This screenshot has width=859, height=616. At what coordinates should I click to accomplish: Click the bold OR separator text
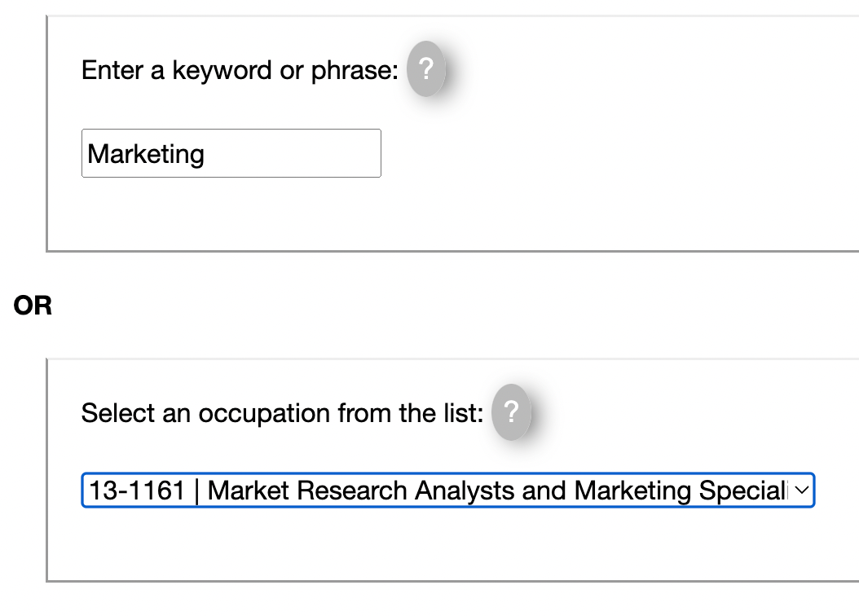pos(33,306)
